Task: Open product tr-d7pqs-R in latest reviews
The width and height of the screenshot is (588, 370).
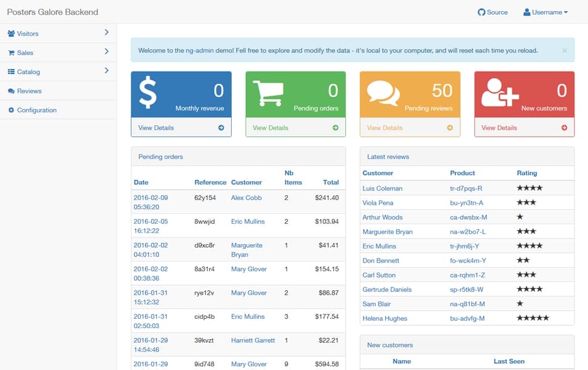Action: coord(466,189)
